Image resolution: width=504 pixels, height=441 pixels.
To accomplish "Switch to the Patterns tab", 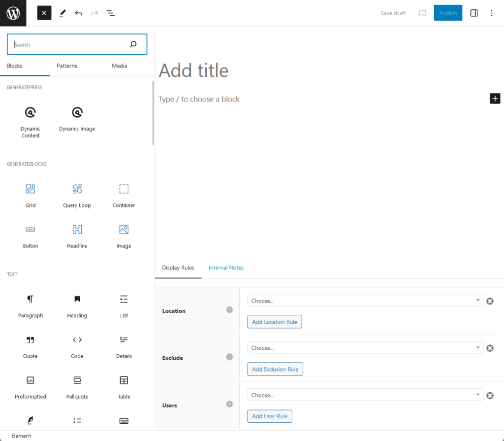I will 67,66.
